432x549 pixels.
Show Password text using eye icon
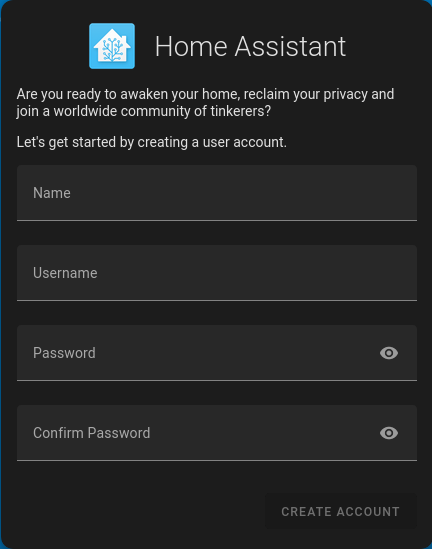point(389,353)
